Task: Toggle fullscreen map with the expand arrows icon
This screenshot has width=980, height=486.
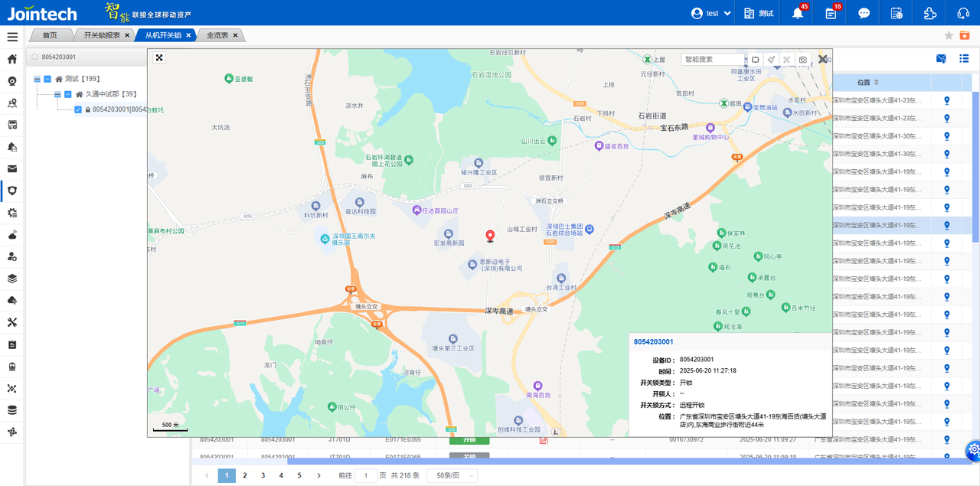Action: pos(159,57)
